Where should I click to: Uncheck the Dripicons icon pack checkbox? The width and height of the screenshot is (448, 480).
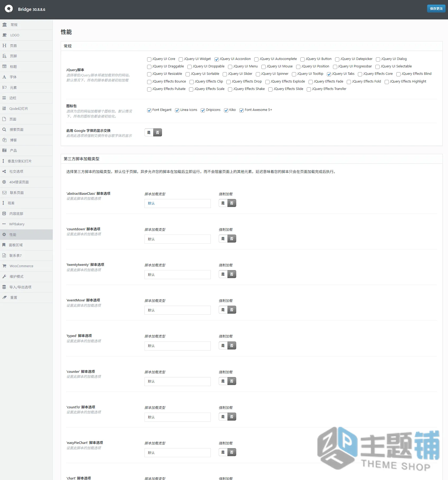pos(203,110)
